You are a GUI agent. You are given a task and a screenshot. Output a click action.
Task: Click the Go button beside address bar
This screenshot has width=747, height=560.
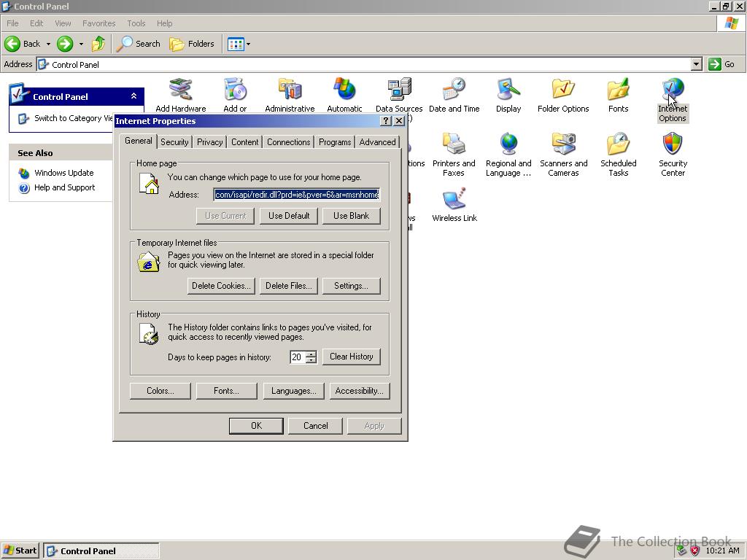(x=721, y=64)
